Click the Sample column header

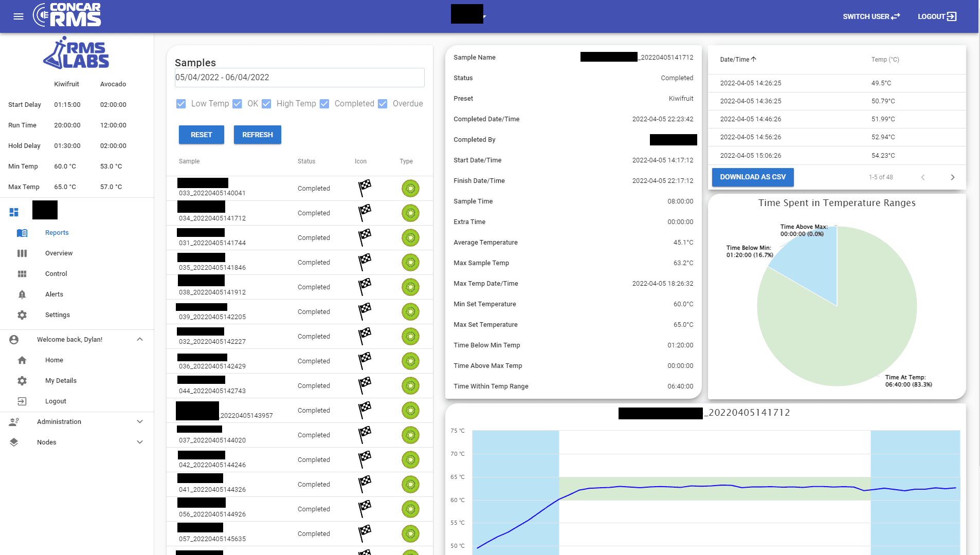189,161
